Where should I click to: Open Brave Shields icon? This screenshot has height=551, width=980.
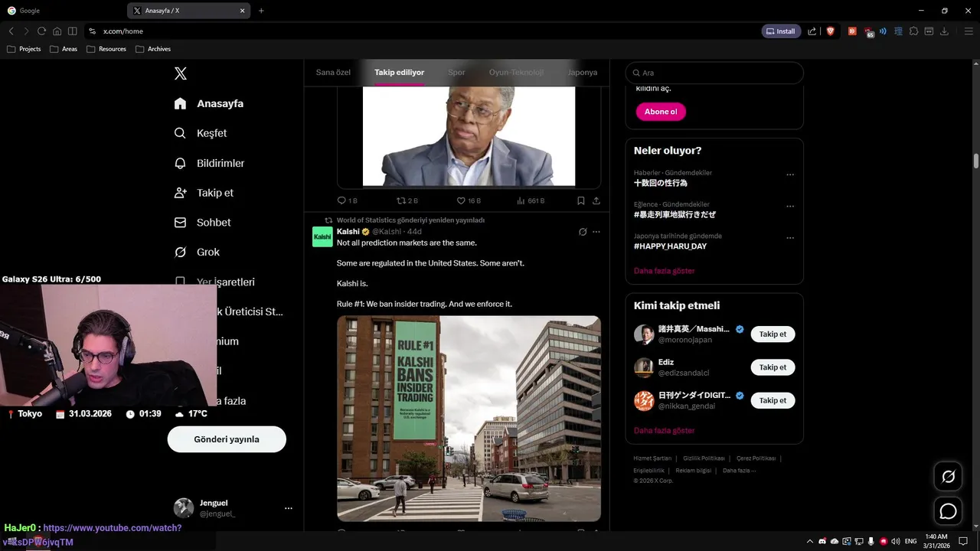[x=830, y=31]
